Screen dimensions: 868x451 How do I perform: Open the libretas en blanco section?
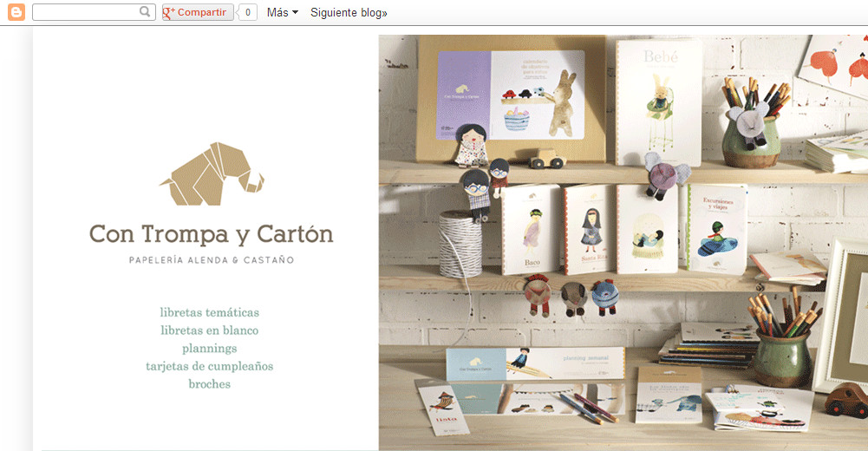point(209,330)
